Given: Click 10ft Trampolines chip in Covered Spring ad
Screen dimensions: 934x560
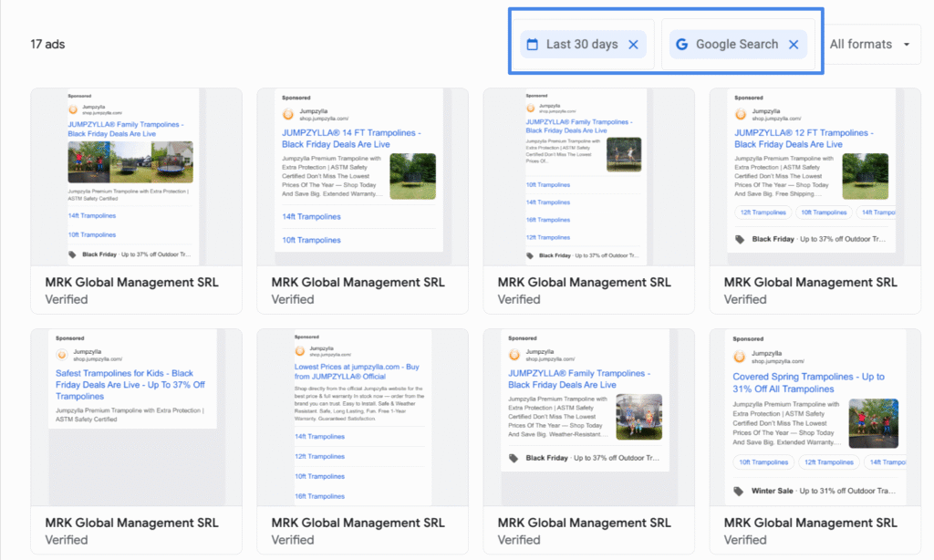Looking at the screenshot, I should tap(763, 462).
